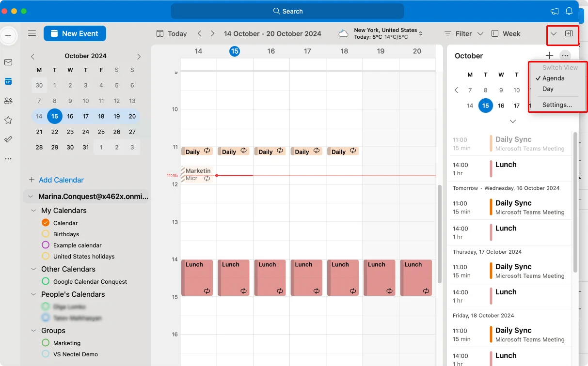Click column header for day 18
This screenshot has height=366, width=588.
(x=344, y=51)
